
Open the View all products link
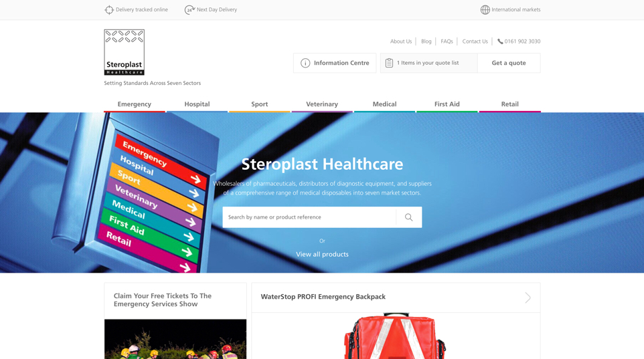[322, 255]
